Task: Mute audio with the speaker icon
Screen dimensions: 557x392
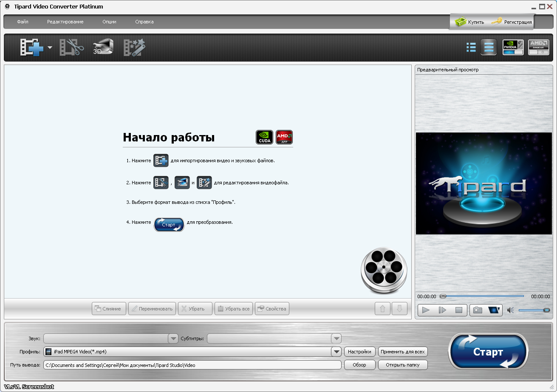Action: point(511,310)
